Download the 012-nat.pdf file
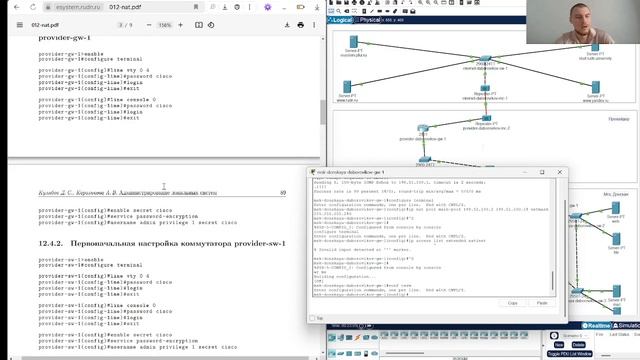 point(287,25)
